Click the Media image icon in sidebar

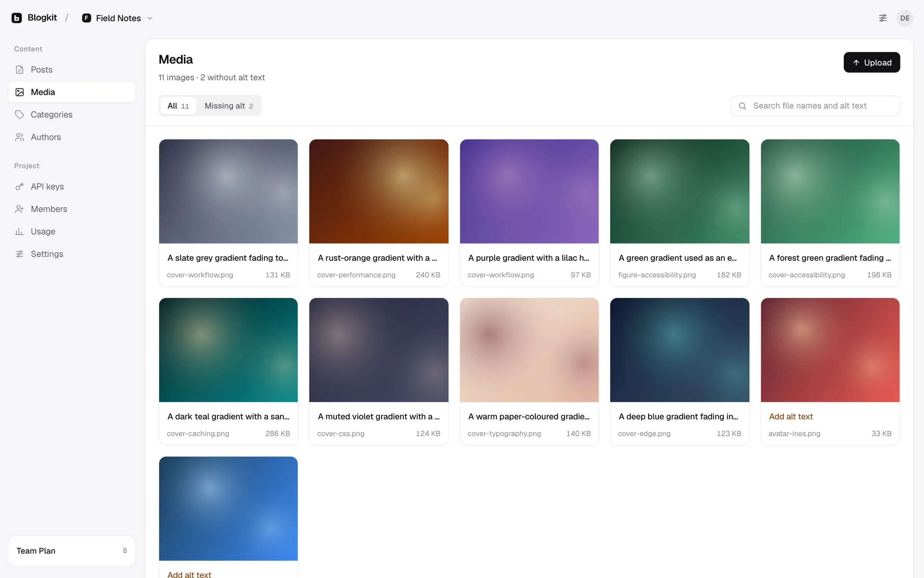19,92
